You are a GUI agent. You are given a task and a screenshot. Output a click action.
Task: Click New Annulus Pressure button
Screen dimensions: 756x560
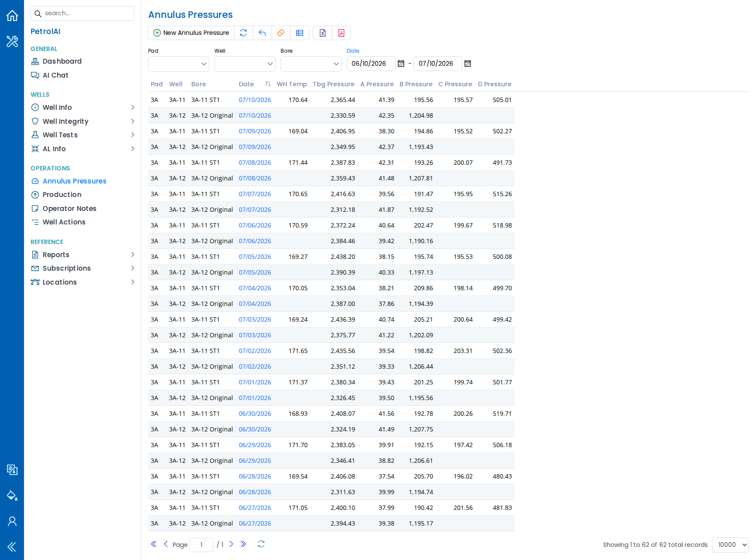191,33
